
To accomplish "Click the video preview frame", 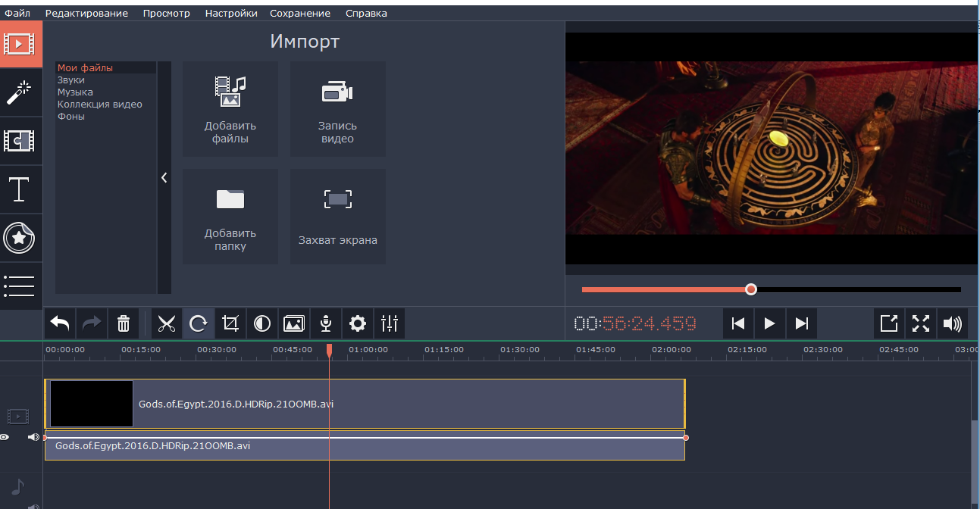I will pos(771,148).
